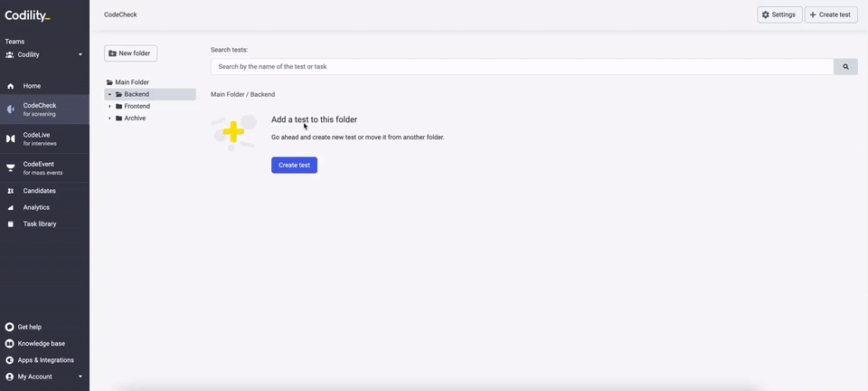The width and height of the screenshot is (868, 391).
Task: Click the "Add a test to this folder" heading
Action: 314,119
